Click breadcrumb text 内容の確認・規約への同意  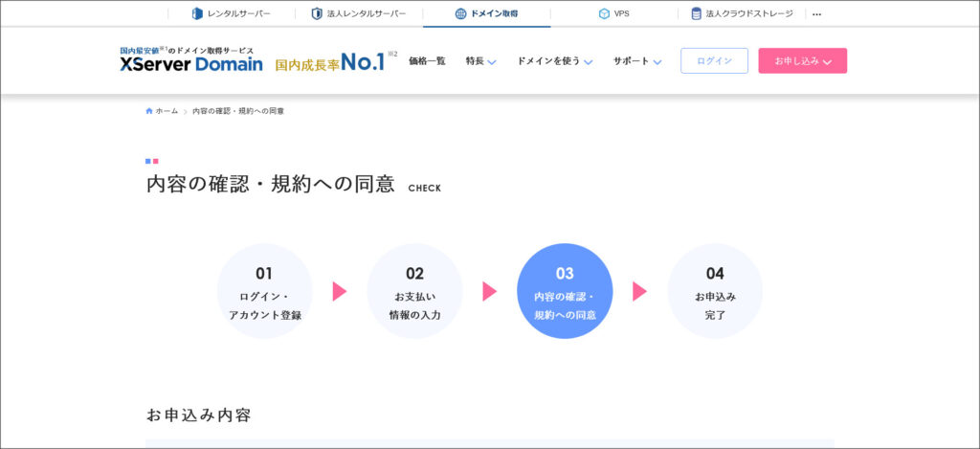pyautogui.click(x=238, y=111)
